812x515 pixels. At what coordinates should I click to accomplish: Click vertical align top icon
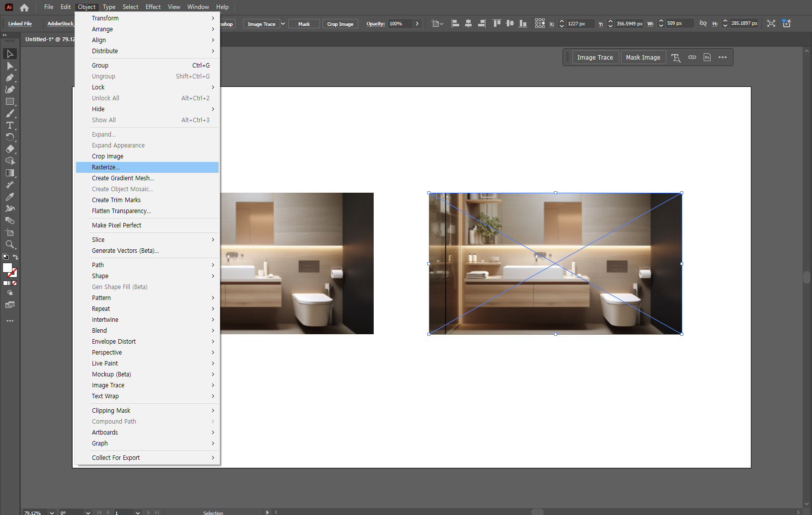[x=497, y=23]
